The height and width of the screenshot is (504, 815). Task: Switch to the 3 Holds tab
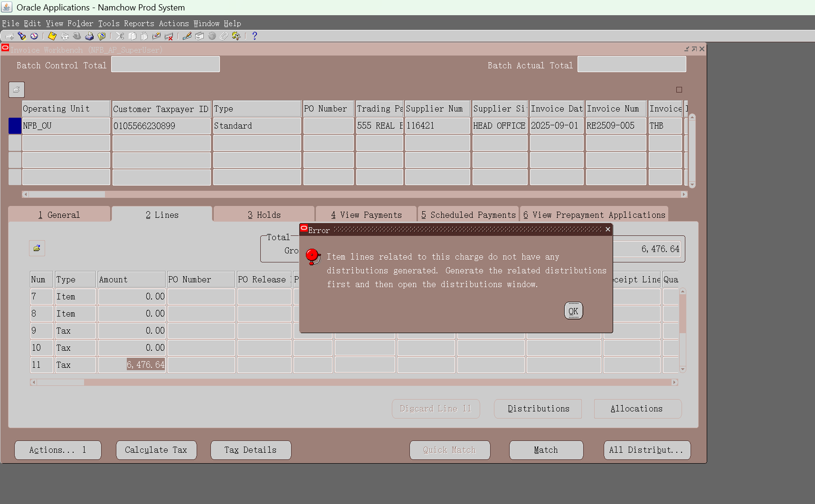(x=264, y=215)
